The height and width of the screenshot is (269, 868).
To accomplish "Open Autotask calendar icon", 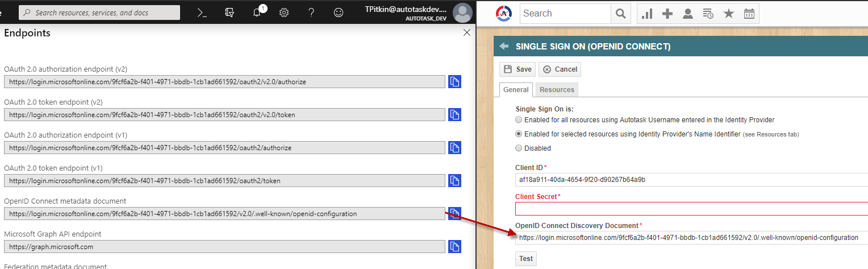I will click(x=749, y=14).
